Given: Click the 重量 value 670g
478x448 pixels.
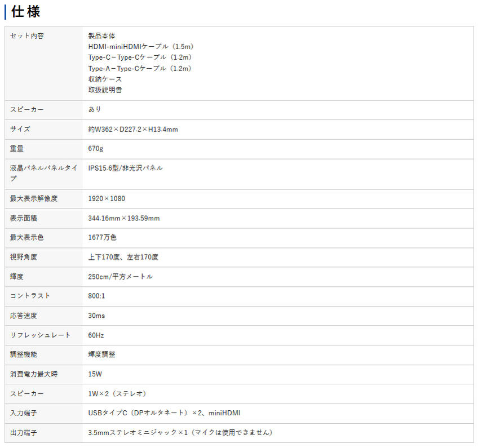Looking at the screenshot, I should [x=96, y=149].
